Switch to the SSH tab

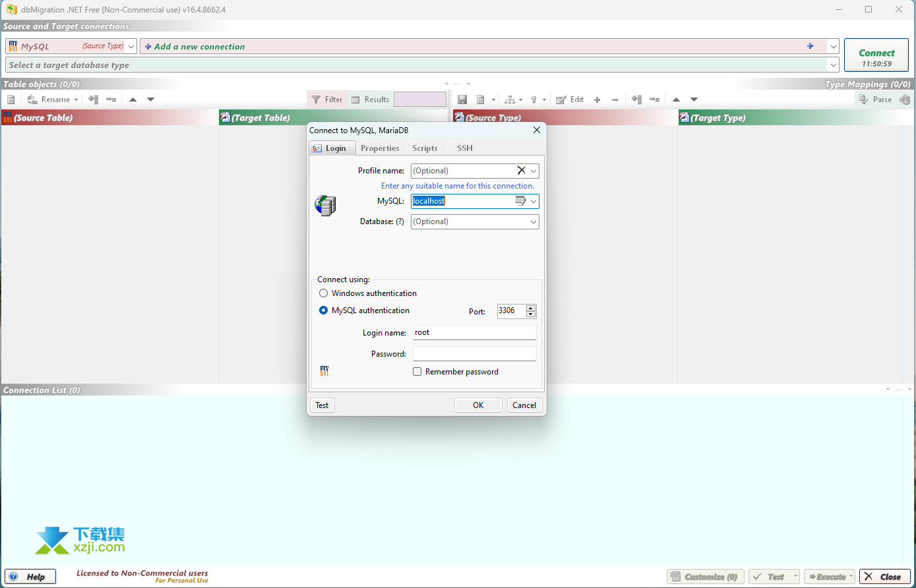coord(465,148)
